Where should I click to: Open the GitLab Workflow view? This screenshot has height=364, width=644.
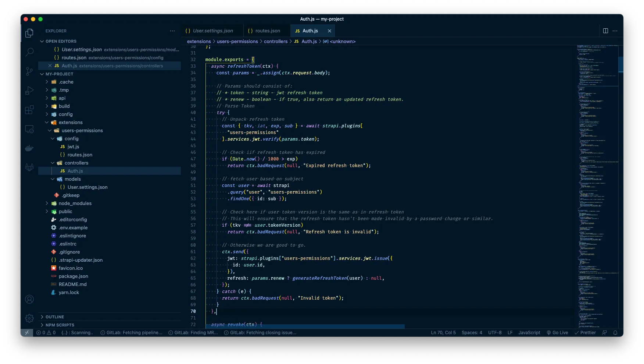click(x=29, y=167)
